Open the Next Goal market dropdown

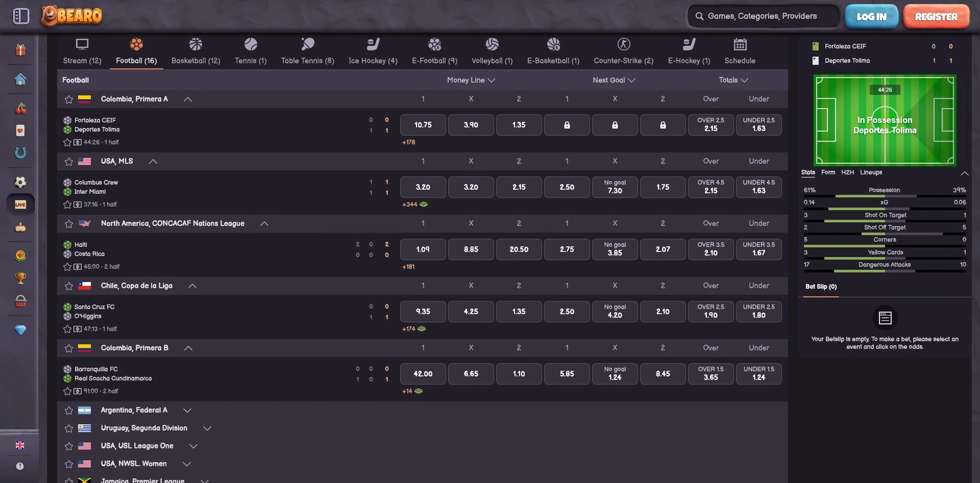pos(614,80)
